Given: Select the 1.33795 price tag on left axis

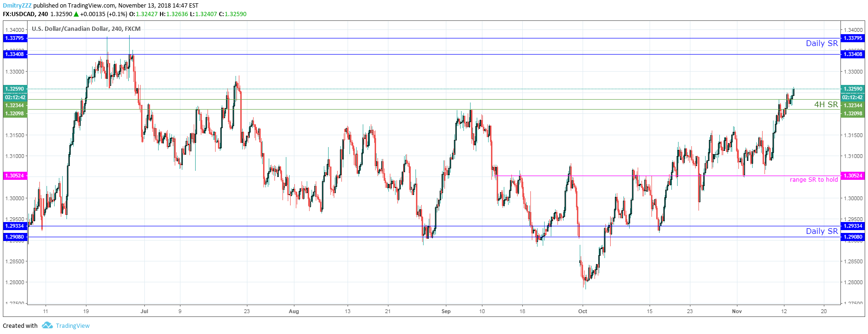Looking at the screenshot, I should (15, 38).
